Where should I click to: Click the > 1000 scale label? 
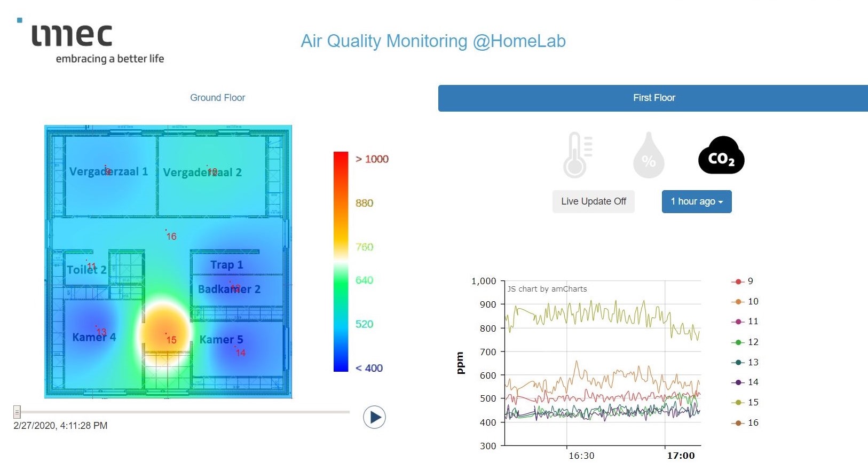click(372, 159)
